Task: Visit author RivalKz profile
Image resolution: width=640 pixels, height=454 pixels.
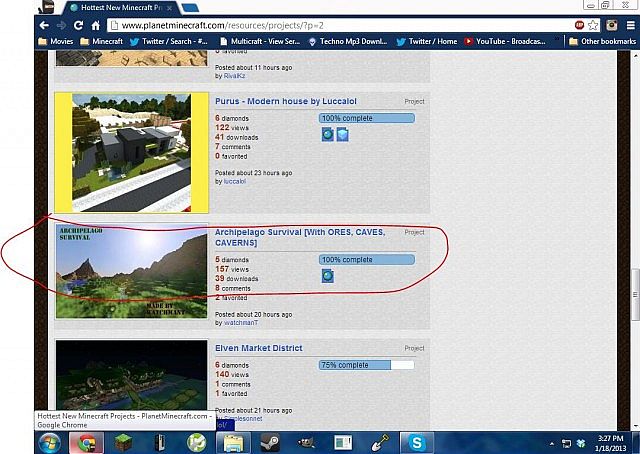Action: 234,76
